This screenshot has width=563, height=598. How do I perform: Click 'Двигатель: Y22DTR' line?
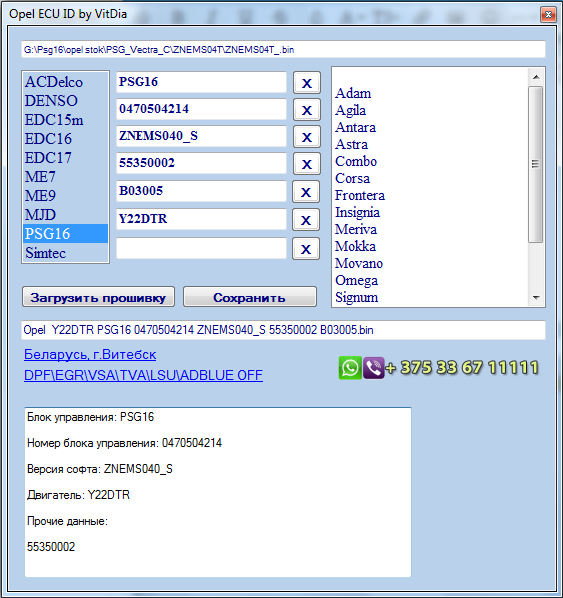pos(79,495)
